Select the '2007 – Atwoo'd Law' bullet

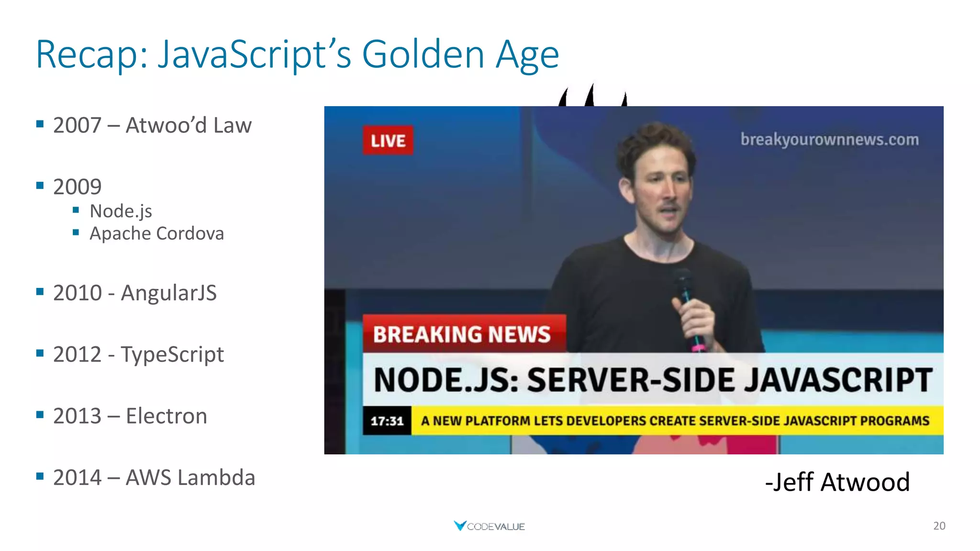click(x=152, y=125)
